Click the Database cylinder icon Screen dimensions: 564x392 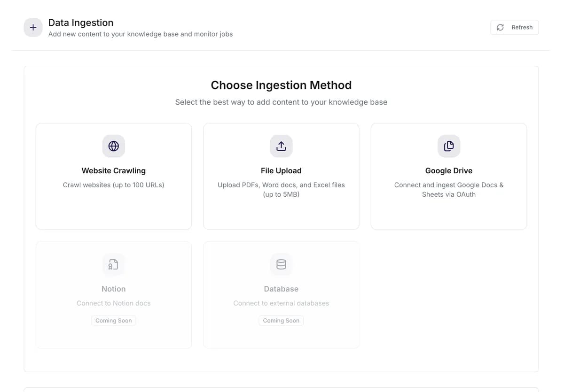tap(281, 264)
